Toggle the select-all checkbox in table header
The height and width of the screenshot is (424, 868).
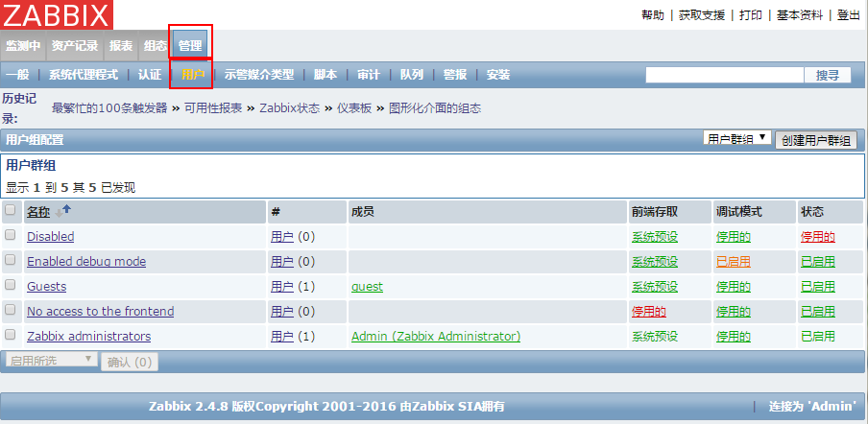tap(10, 210)
